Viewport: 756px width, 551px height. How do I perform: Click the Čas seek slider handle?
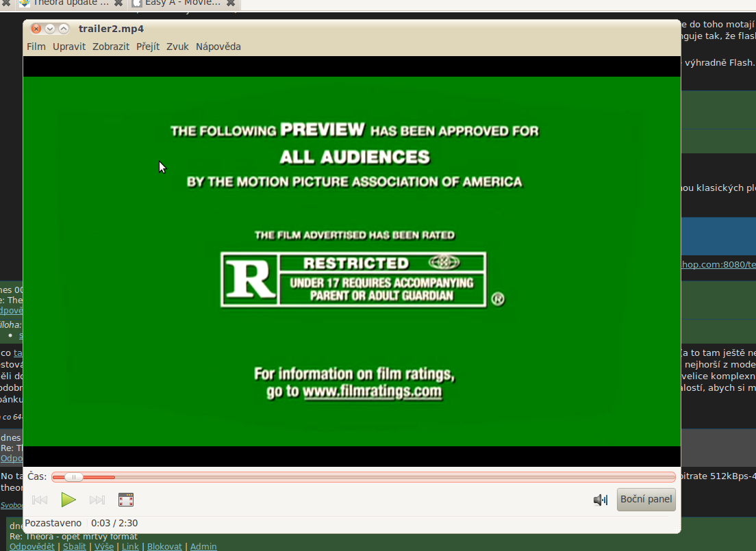74,477
